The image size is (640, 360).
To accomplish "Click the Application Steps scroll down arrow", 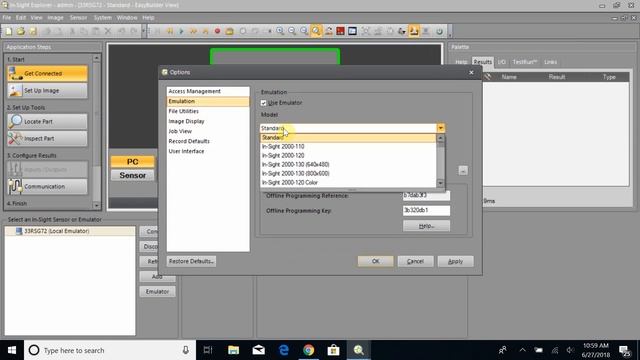I will pyautogui.click(x=96, y=205).
